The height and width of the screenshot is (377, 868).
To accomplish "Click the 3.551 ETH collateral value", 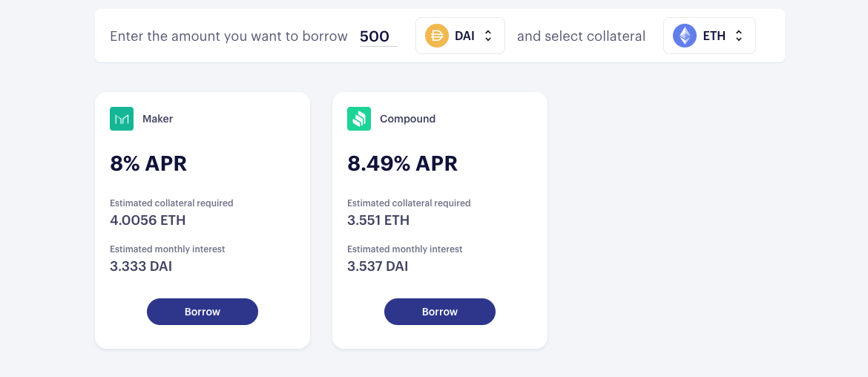I will 378,220.
